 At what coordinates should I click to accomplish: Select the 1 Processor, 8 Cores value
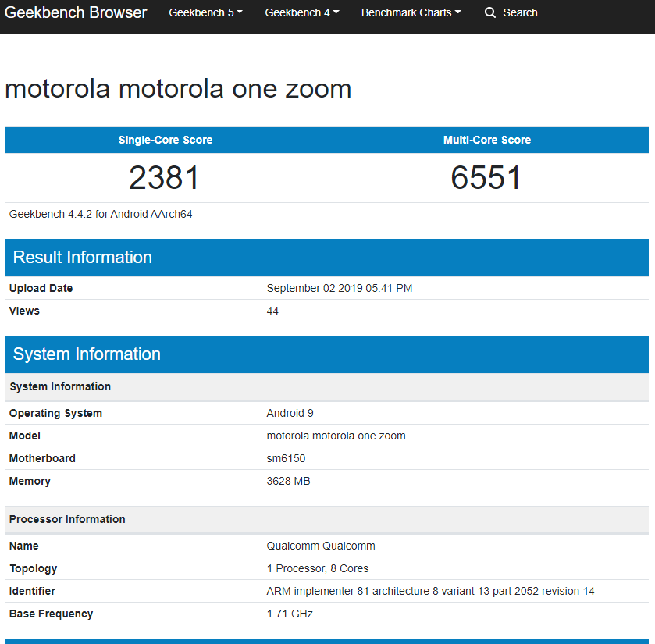point(318,568)
